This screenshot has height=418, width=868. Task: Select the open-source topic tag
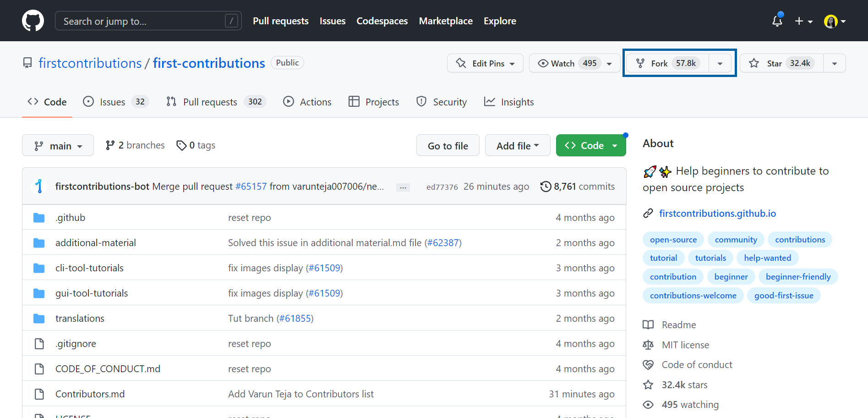(673, 240)
